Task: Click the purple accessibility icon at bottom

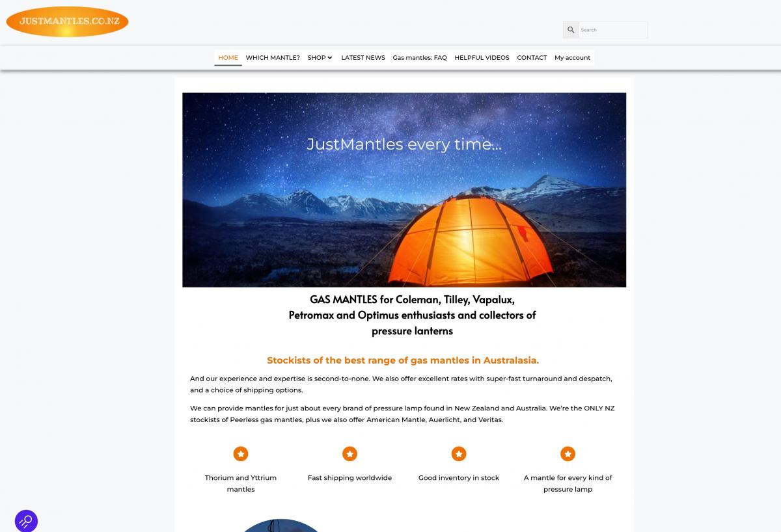Action: pos(26,521)
